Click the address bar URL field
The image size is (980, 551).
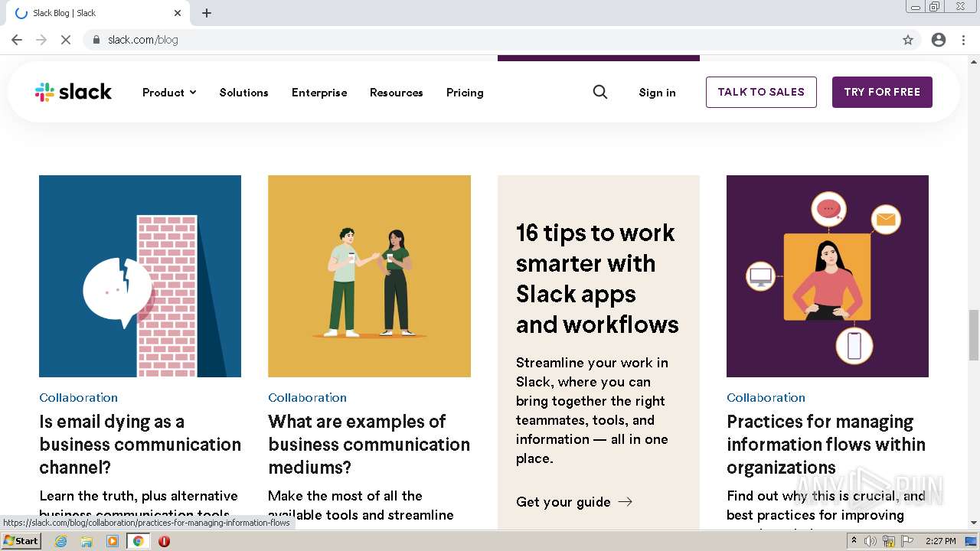coord(459,40)
